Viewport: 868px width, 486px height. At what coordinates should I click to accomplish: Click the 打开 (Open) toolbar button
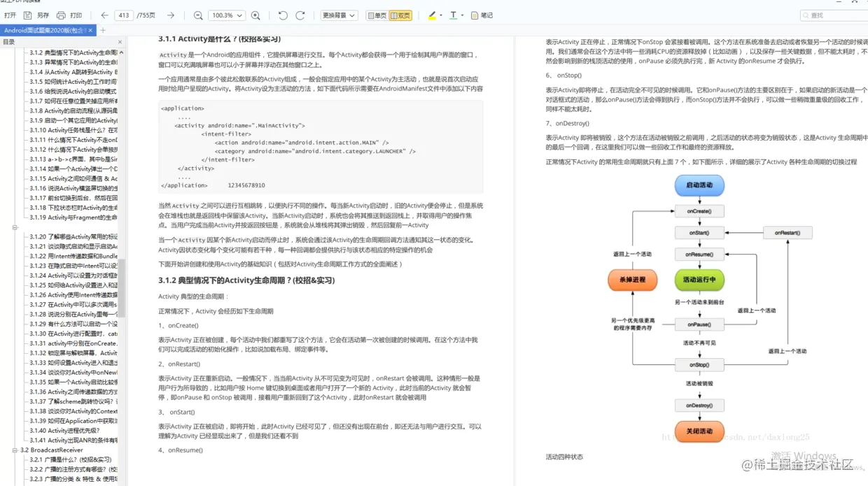point(10,15)
